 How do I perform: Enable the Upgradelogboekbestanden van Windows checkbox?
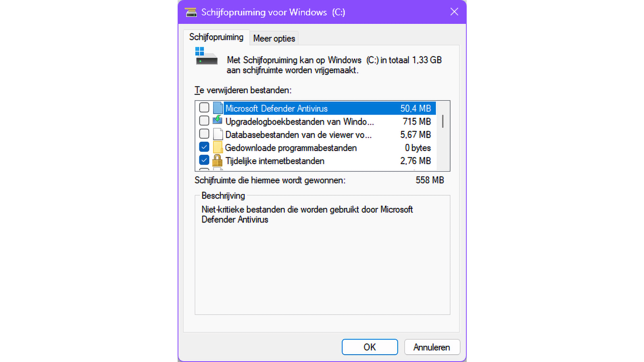[204, 121]
